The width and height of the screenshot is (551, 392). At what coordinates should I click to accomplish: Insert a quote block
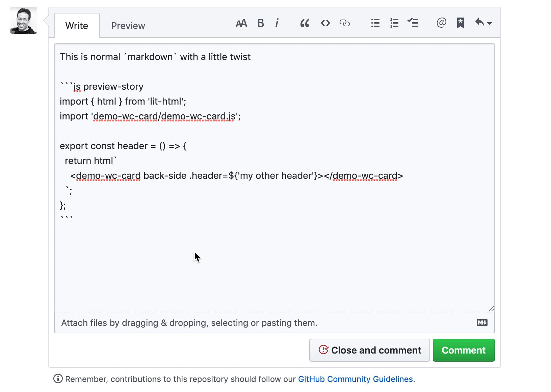305,23
